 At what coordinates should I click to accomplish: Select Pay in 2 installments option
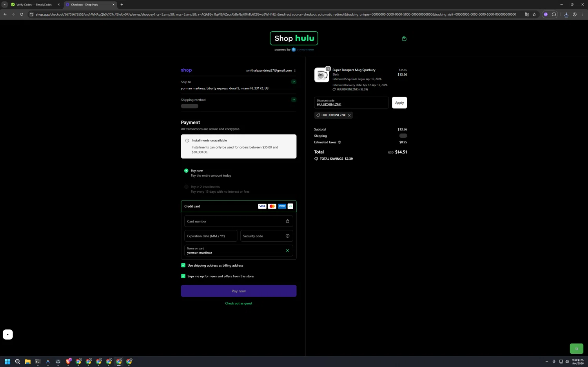click(186, 187)
